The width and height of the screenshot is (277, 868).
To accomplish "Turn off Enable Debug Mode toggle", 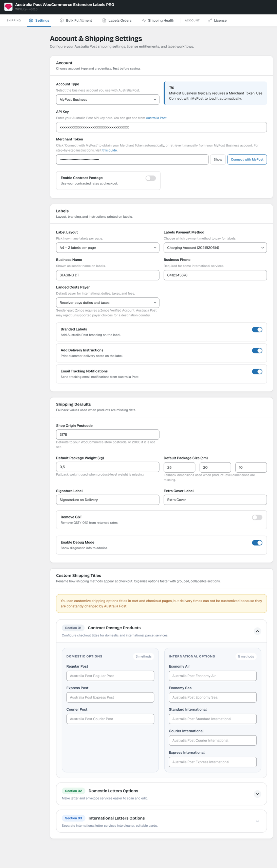I will click(x=257, y=543).
